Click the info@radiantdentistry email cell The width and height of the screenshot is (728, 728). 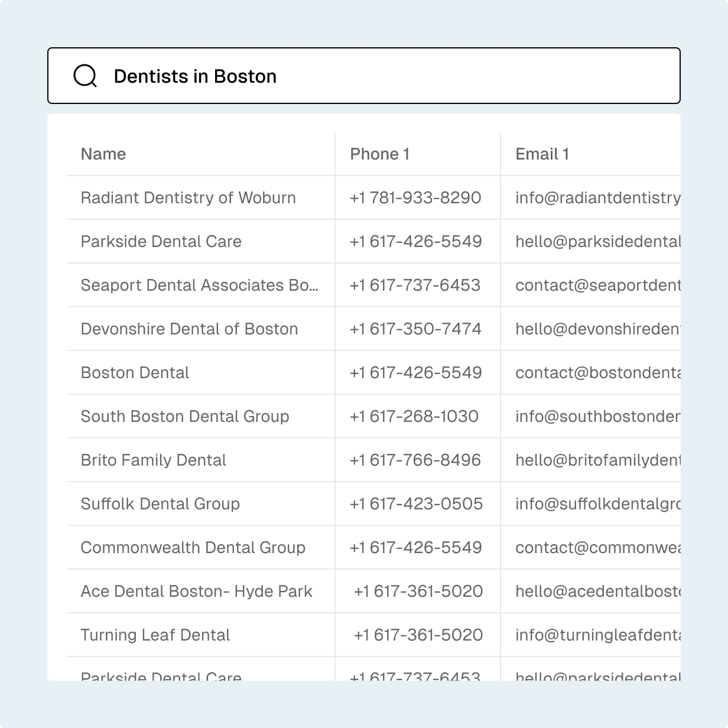click(597, 198)
